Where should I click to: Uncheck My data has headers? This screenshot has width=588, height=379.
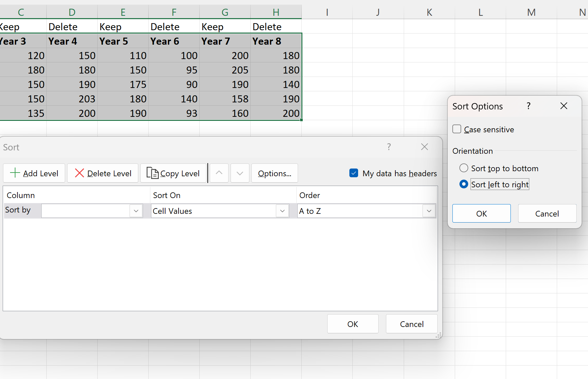click(x=354, y=173)
